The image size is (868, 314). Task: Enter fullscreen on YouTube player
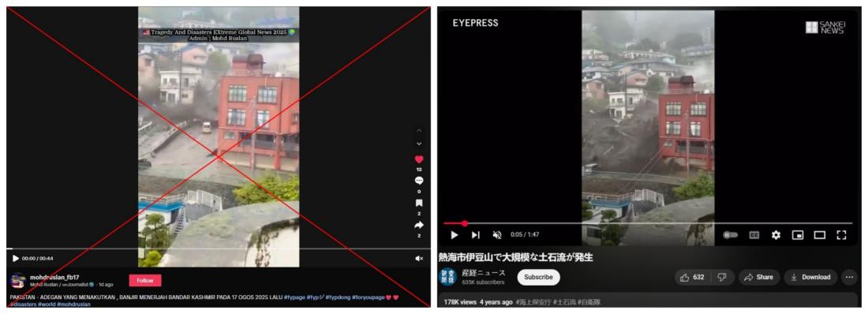pos(841,235)
